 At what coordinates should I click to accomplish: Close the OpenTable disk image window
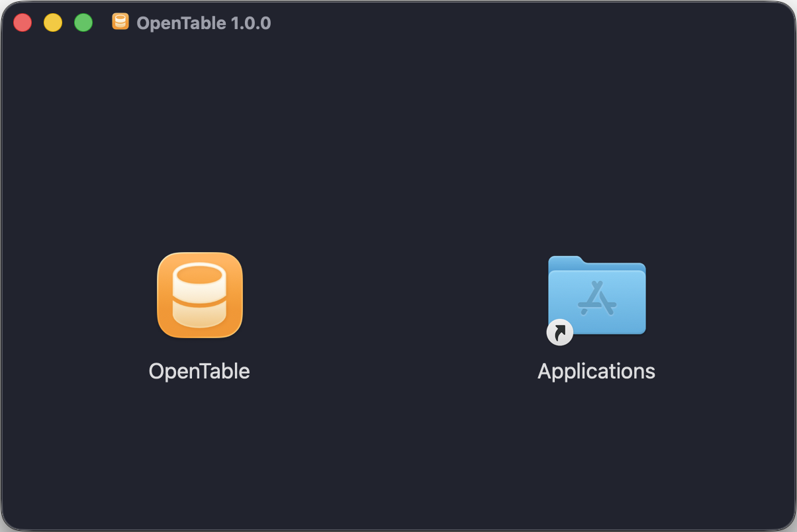pyautogui.click(x=23, y=22)
